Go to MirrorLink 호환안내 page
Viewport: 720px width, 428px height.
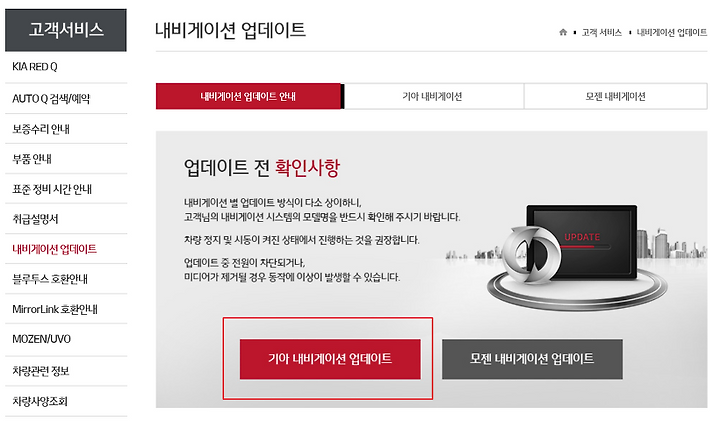point(66,309)
